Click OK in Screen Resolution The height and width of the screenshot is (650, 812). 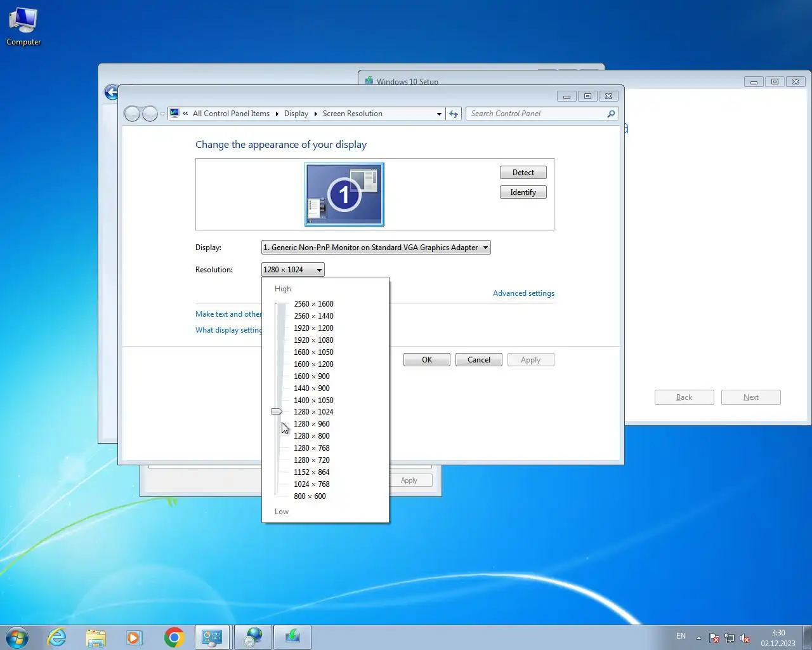pyautogui.click(x=427, y=360)
